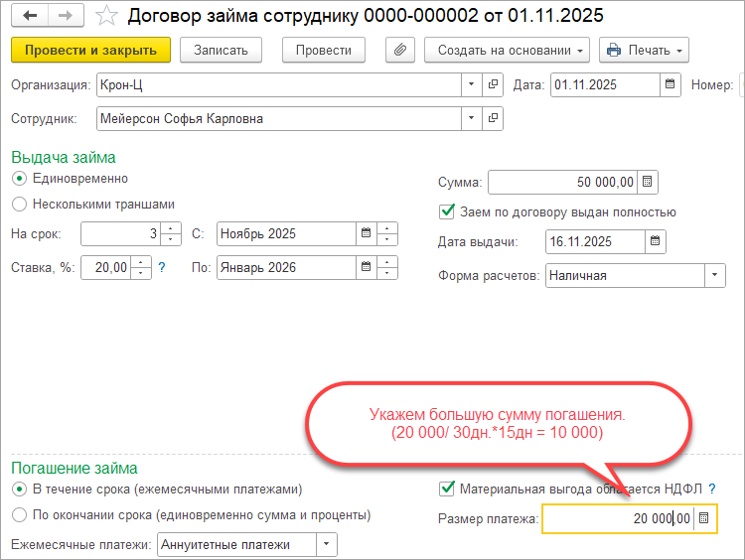The width and height of the screenshot is (745, 560).
Task: Click the По field Январь 2026
Action: [286, 267]
